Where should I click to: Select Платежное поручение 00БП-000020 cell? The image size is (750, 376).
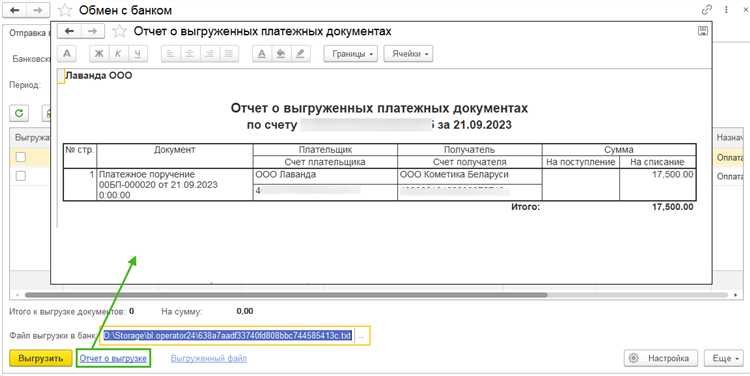pos(175,184)
